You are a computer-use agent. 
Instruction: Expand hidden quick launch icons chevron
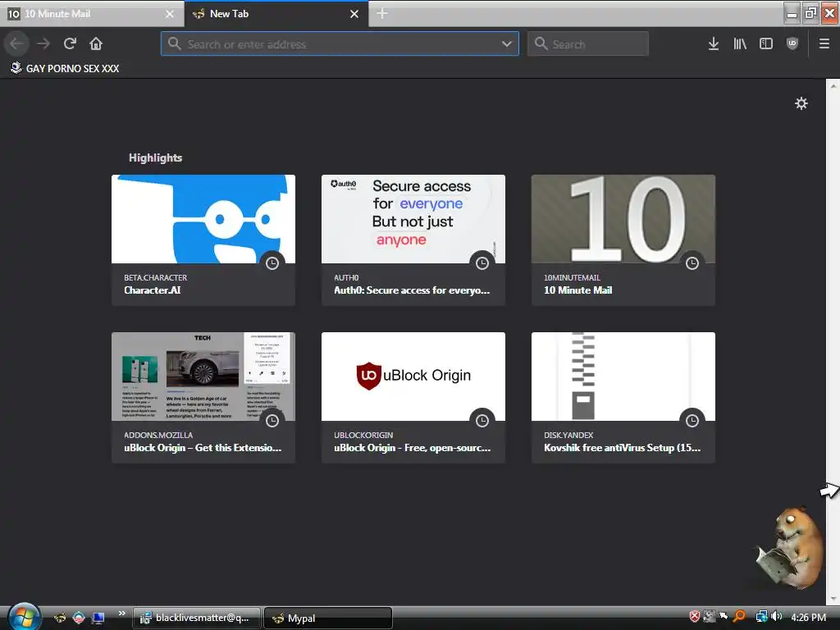coord(121,614)
